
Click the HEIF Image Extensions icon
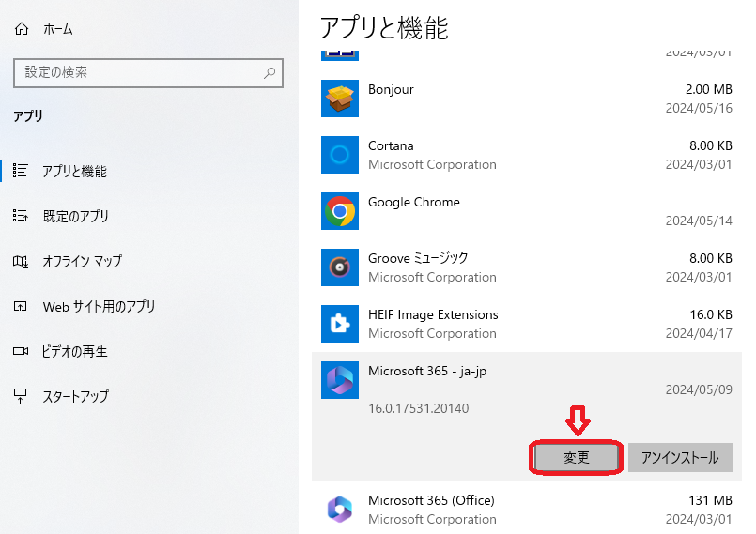coord(340,324)
